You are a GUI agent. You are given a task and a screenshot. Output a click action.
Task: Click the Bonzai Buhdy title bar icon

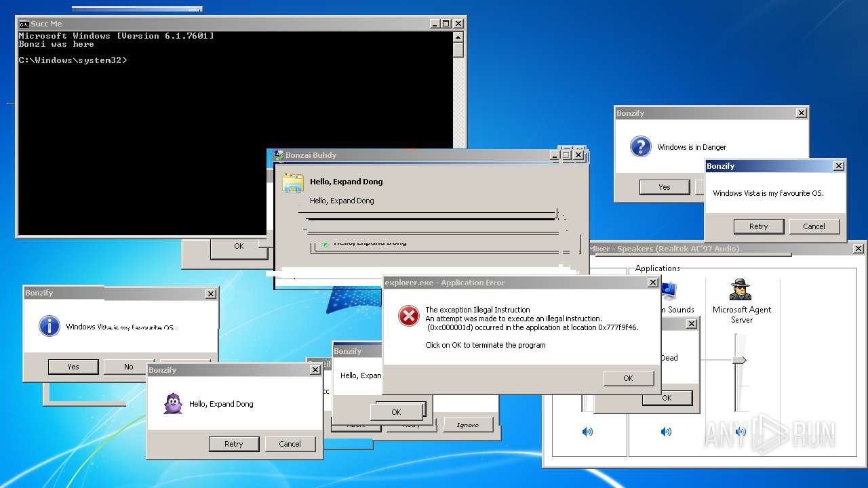[x=279, y=155]
